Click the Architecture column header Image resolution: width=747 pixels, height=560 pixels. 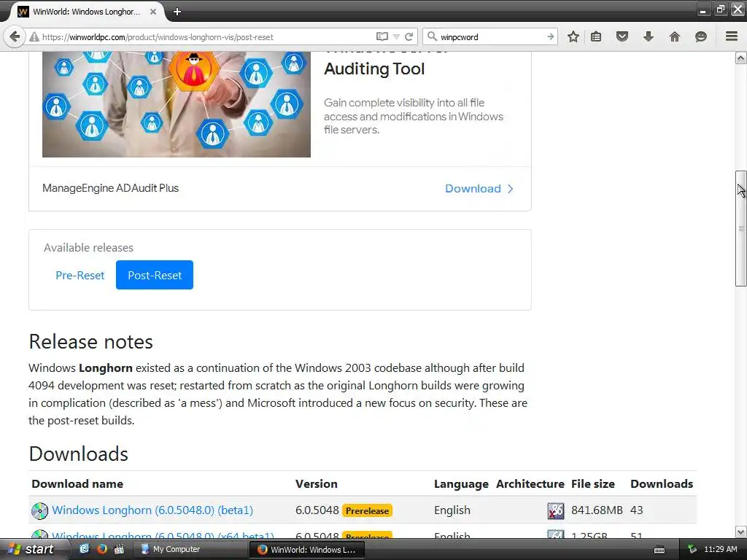point(530,484)
